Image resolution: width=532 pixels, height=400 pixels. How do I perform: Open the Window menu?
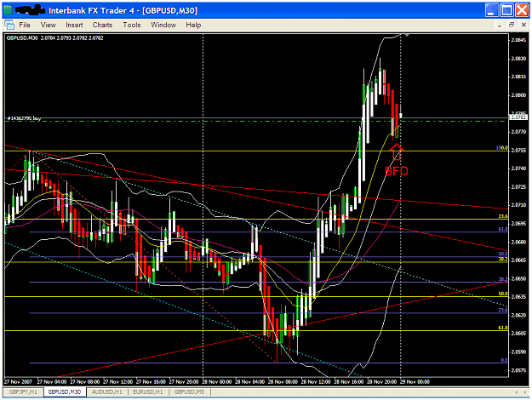[x=163, y=25]
